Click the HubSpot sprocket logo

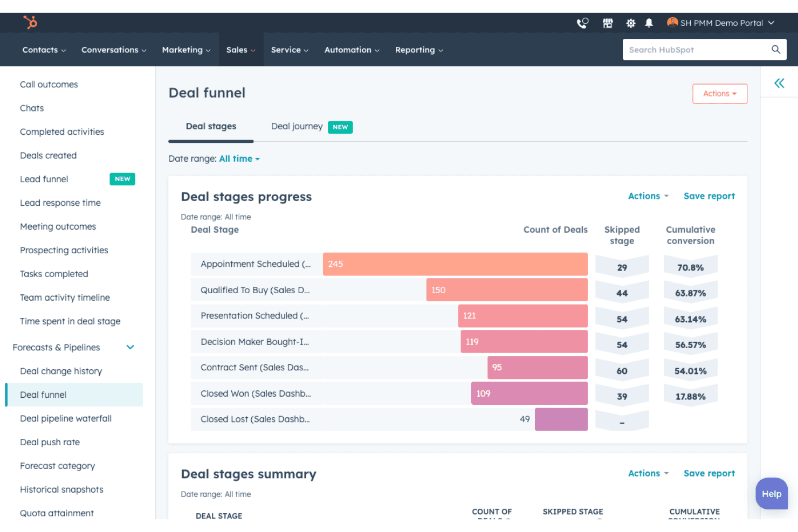click(x=30, y=22)
